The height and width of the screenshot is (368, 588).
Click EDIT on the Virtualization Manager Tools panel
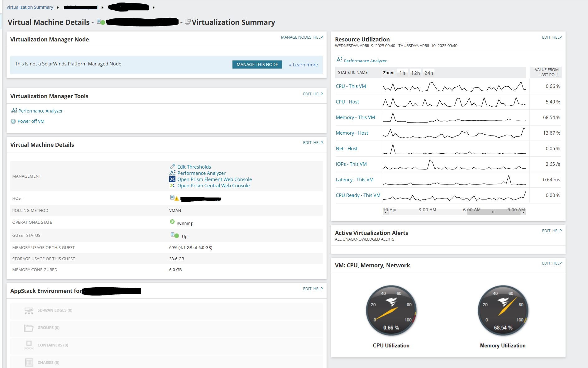click(307, 94)
